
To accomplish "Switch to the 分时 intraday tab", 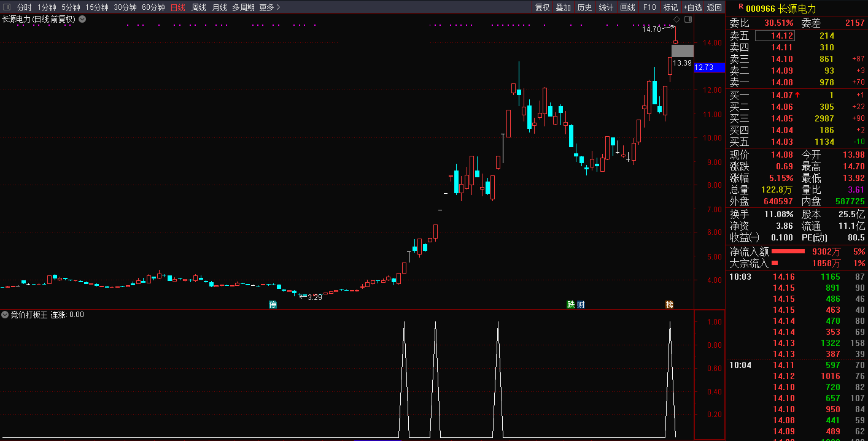I will [x=24, y=7].
